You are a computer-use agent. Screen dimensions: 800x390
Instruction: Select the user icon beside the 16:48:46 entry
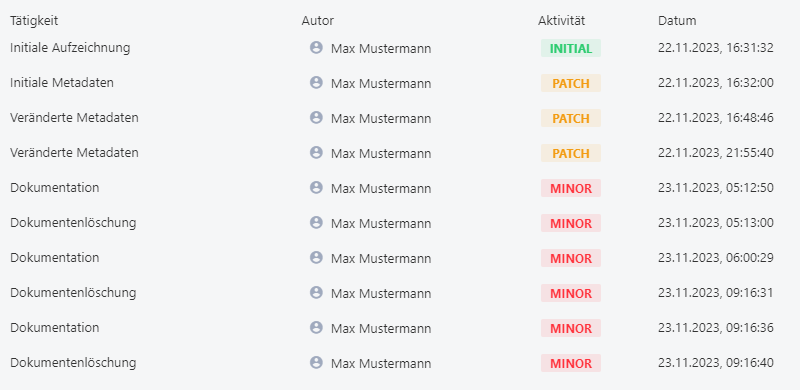tap(316, 118)
